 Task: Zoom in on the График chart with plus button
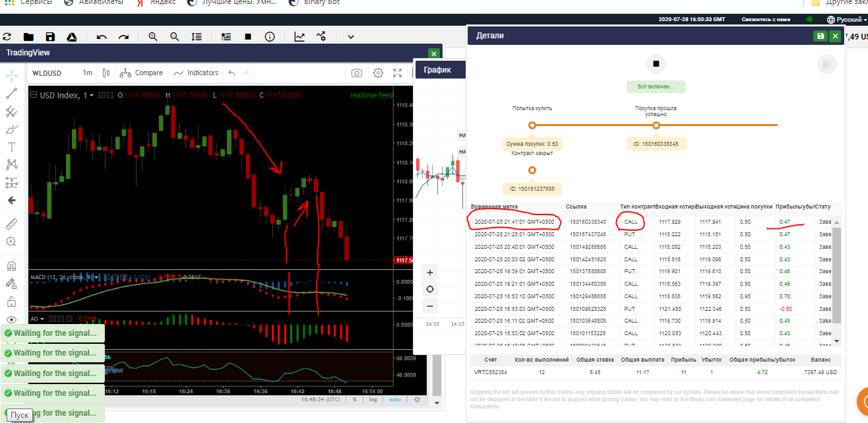coord(430,273)
